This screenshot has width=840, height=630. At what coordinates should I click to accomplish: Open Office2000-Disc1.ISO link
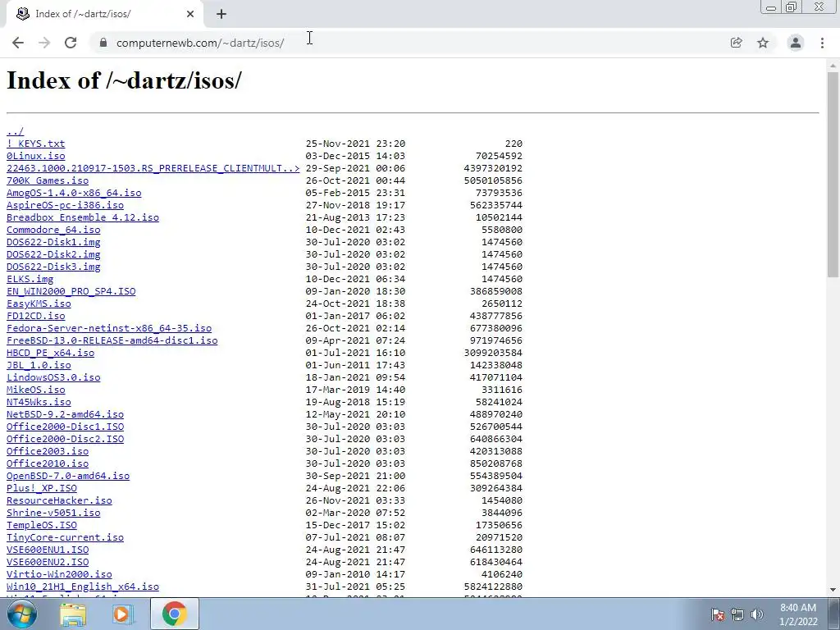click(x=66, y=427)
